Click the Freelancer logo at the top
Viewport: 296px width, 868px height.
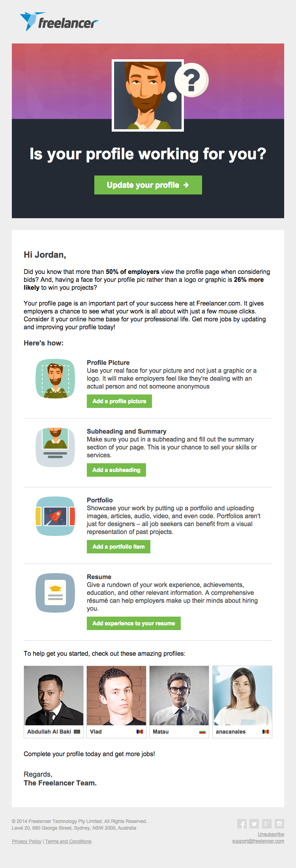59,22
